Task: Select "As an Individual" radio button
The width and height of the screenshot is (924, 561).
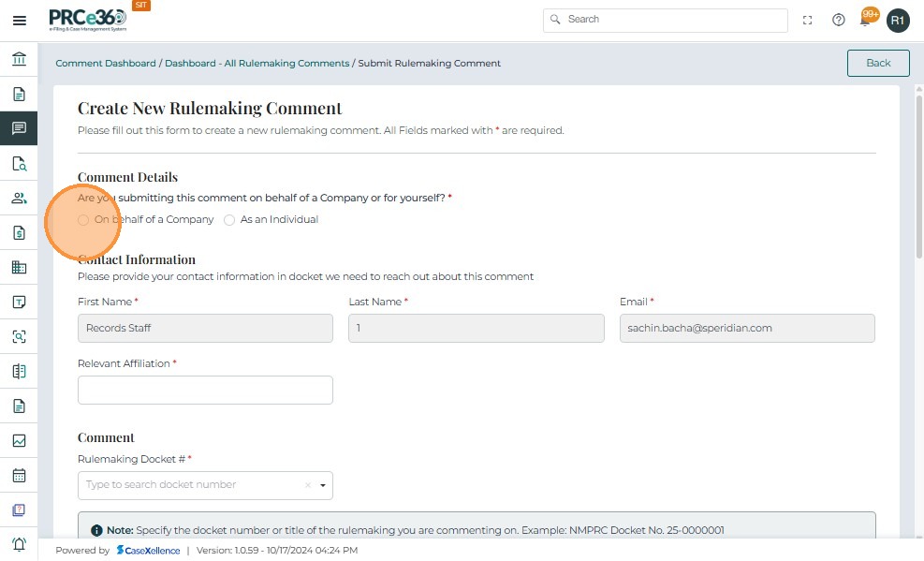Action: 229,220
